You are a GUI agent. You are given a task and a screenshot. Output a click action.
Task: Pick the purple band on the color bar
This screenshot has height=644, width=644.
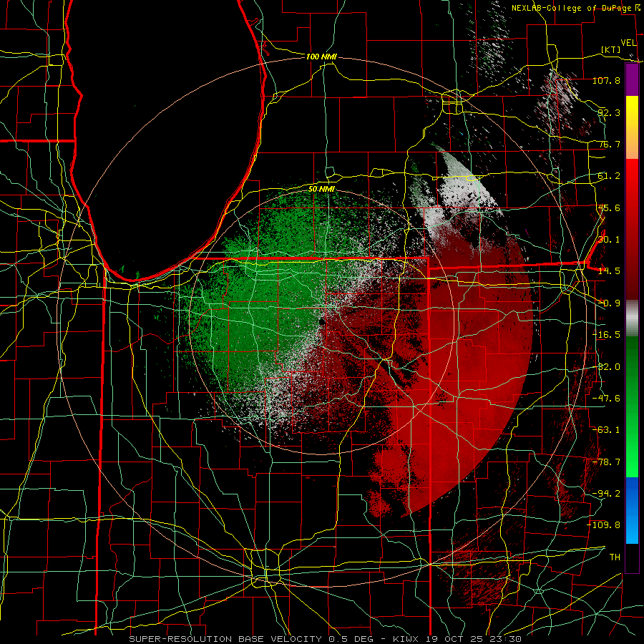(x=632, y=80)
